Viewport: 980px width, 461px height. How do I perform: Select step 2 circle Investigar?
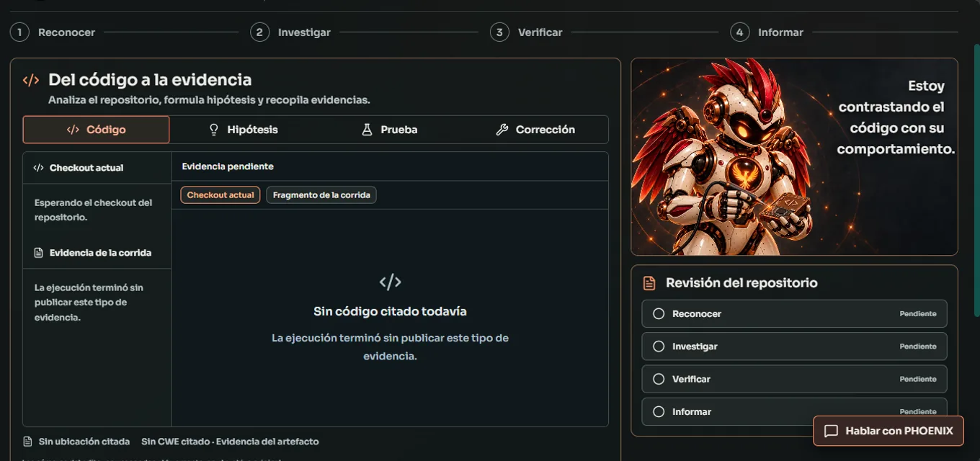tap(259, 32)
